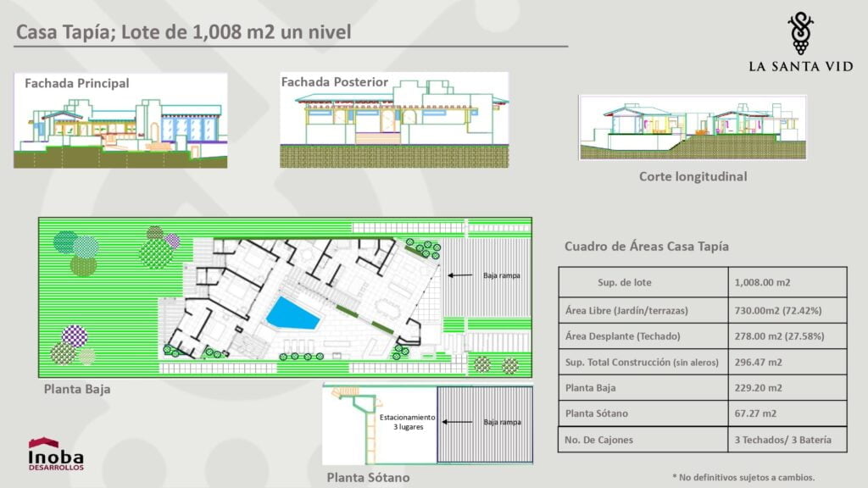Click the 'Planta Sótano' caption
Viewport: 868px width, 488px height.
[368, 478]
